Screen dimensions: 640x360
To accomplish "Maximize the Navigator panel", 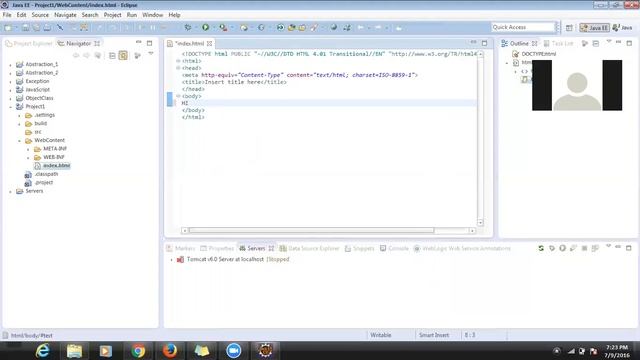I will 150,43.
